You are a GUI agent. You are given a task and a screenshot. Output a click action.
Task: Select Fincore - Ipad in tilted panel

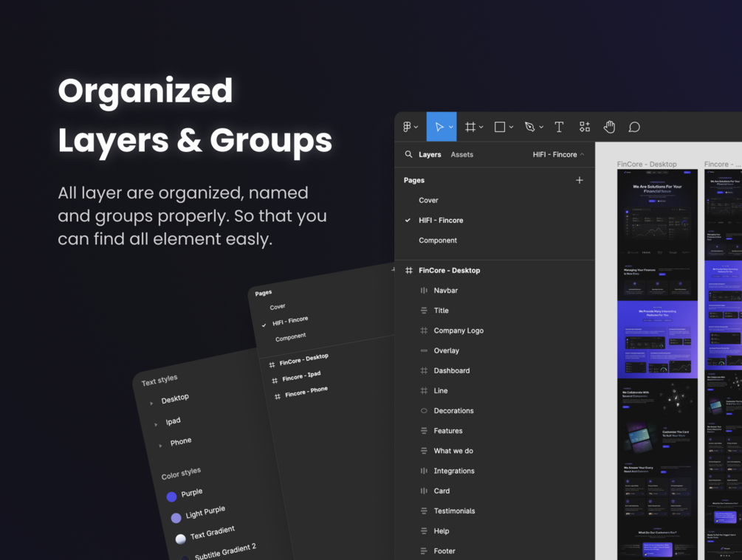coord(301,376)
